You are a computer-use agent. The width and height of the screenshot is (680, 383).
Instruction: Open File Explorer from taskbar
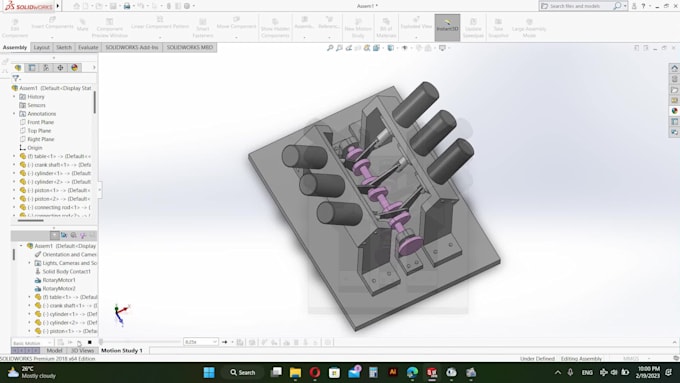click(x=295, y=373)
